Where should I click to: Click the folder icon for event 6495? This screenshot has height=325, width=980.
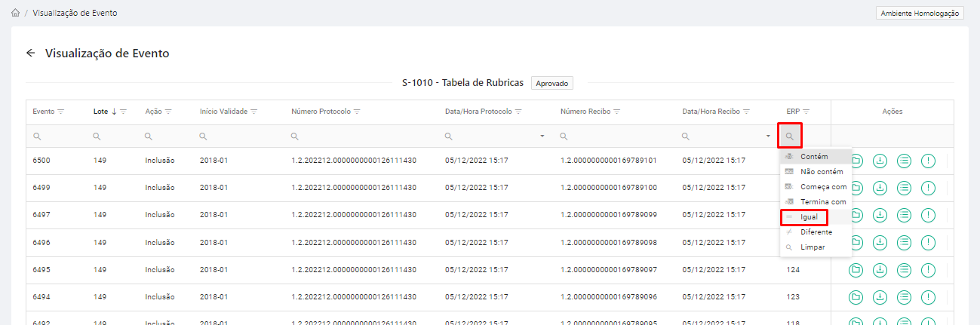tap(856, 269)
